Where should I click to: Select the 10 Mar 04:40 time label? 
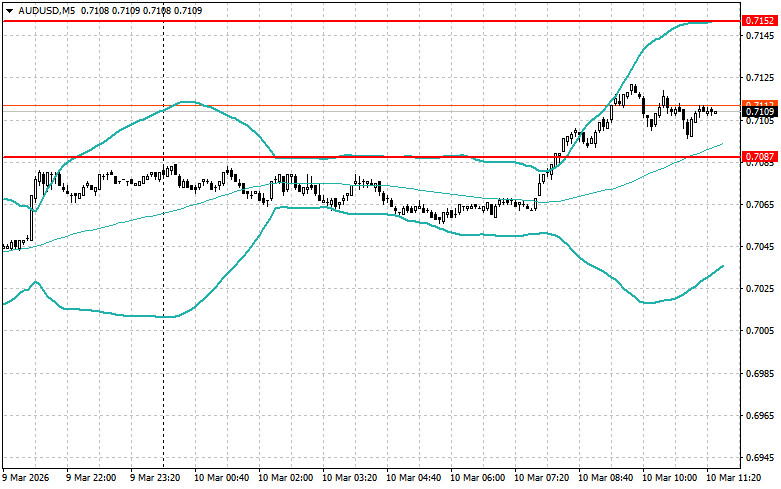tap(413, 478)
